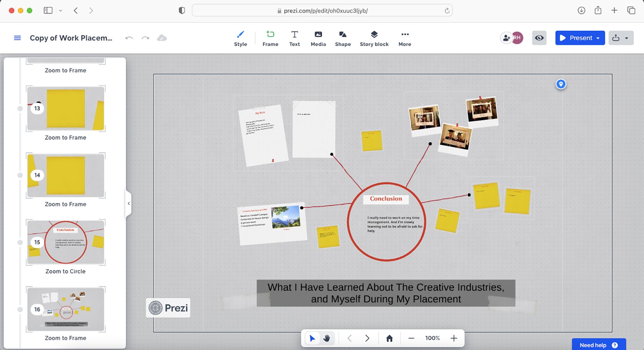644x350 pixels.
Task: Open the More tools menu
Action: pyautogui.click(x=404, y=38)
